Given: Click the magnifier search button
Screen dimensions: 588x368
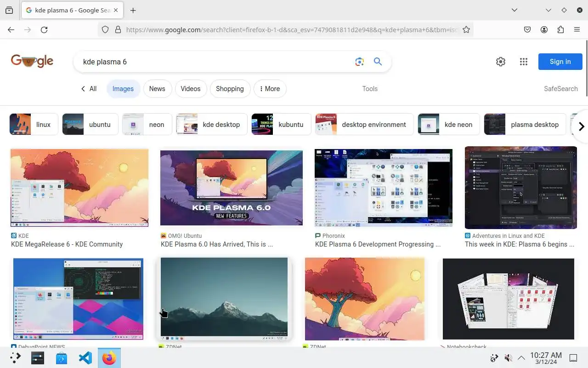Looking at the screenshot, I should (378, 62).
